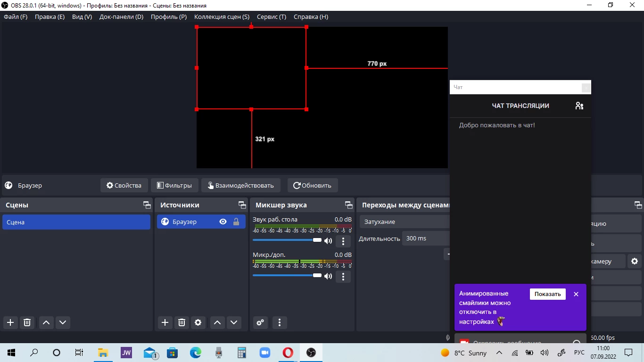Open File Explorer from the taskbar
This screenshot has height=362, width=644.
click(103, 353)
